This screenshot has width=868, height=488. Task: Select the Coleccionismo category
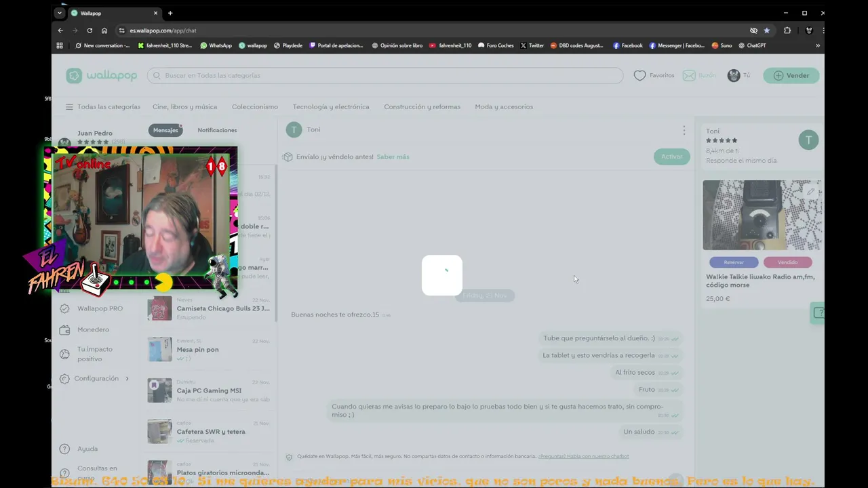click(x=255, y=107)
